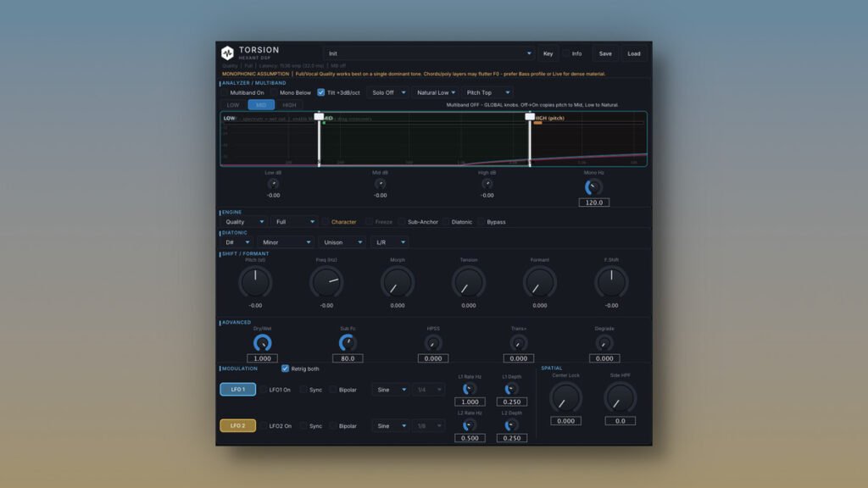
Task: Open the D# key dropdown
Action: (x=237, y=242)
